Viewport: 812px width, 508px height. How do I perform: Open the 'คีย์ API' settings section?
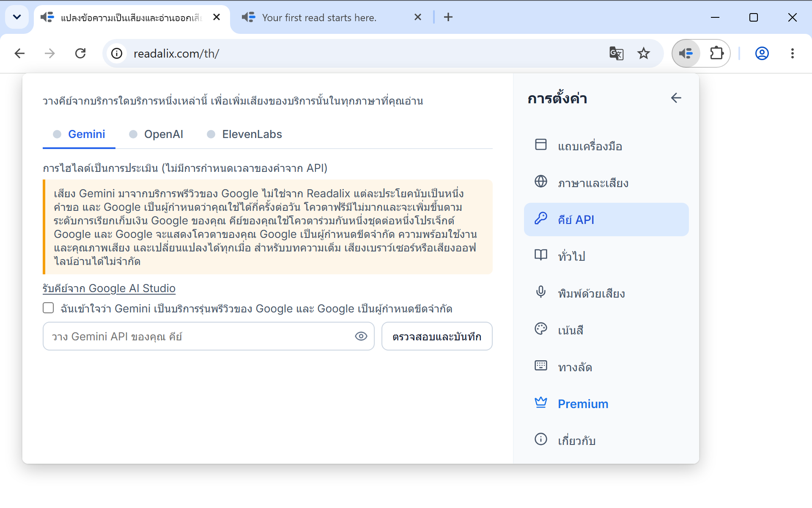[606, 219]
